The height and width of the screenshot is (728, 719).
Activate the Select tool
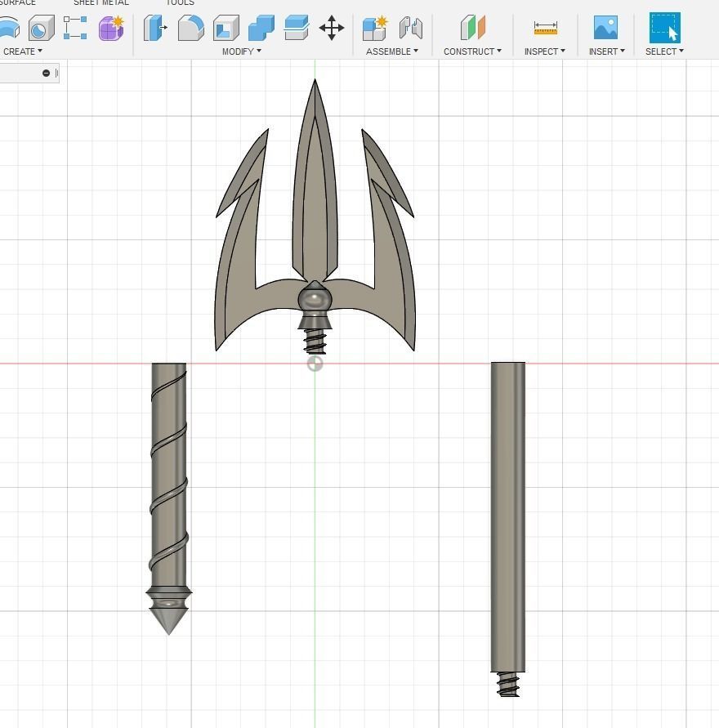coord(665,28)
